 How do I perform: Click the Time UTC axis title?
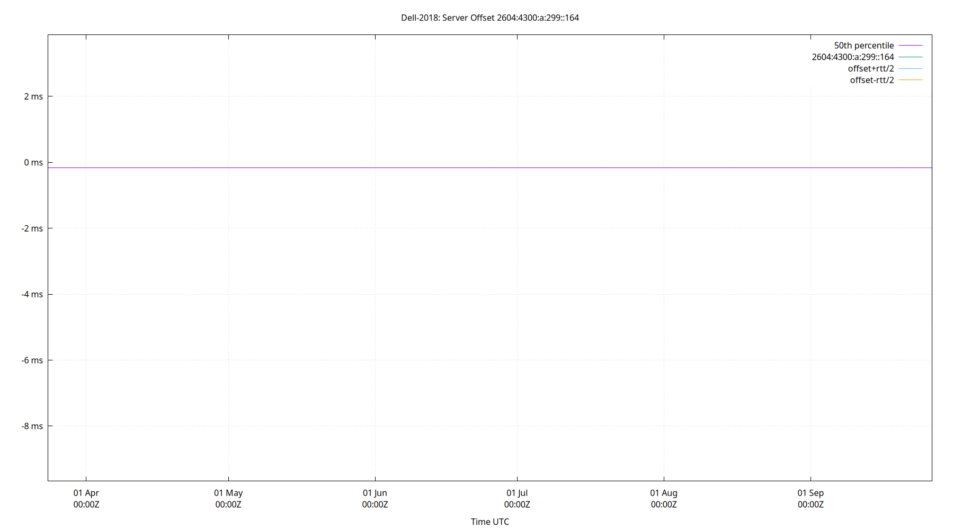coord(490,522)
